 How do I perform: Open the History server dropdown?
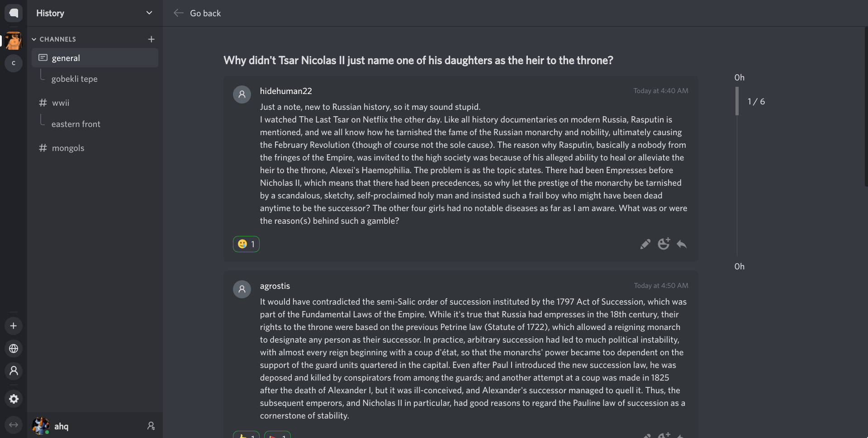(x=149, y=13)
